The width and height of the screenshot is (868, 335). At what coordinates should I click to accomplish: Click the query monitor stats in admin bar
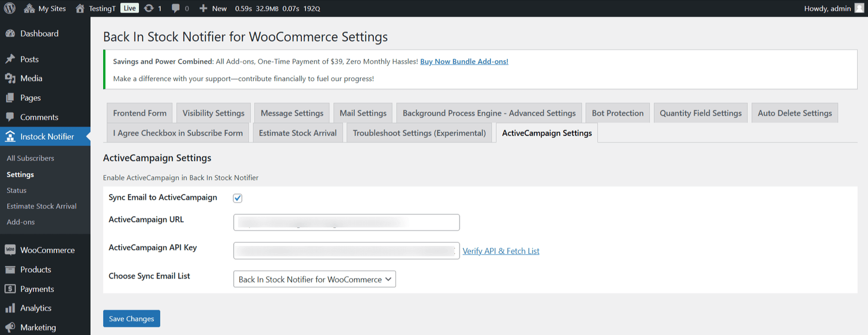(x=278, y=8)
